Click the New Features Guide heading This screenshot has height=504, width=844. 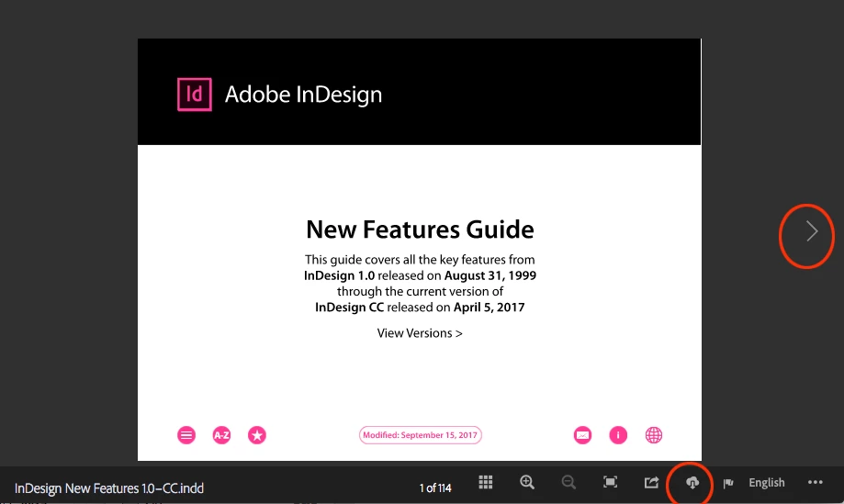(x=420, y=230)
